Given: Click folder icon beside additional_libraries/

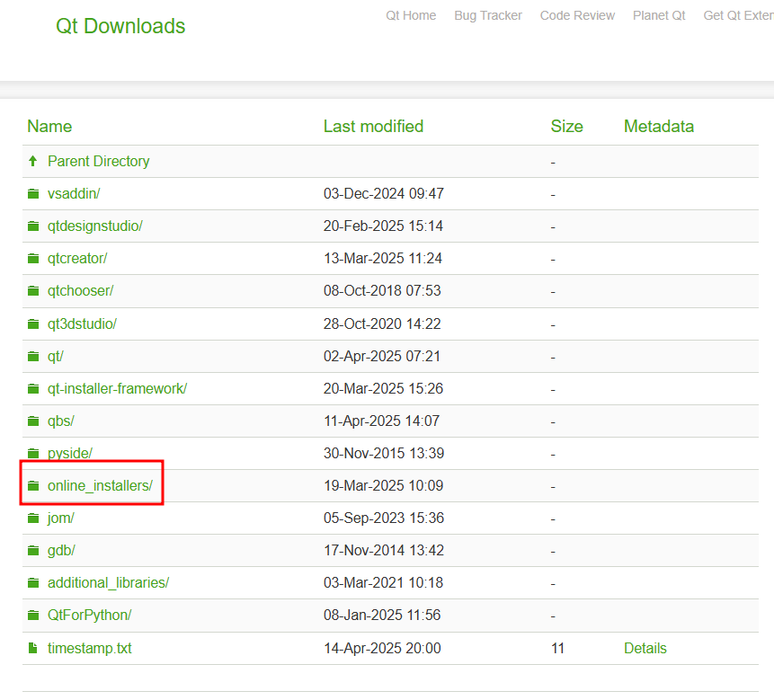Looking at the screenshot, I should point(33,583).
